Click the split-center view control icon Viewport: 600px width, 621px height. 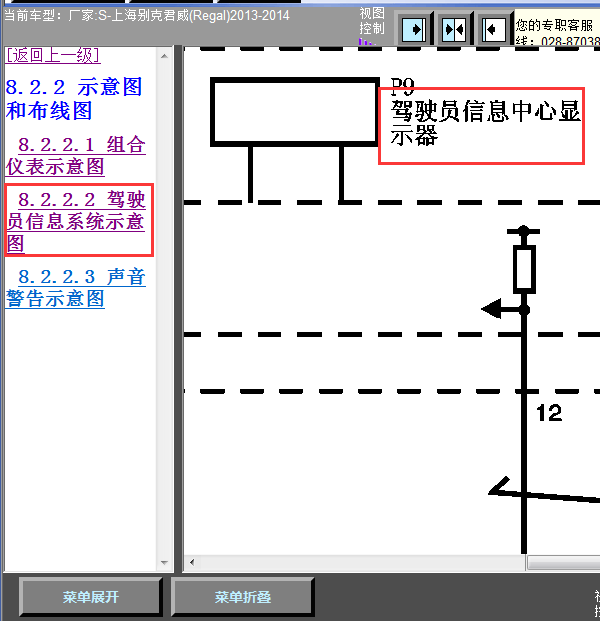[x=454, y=29]
